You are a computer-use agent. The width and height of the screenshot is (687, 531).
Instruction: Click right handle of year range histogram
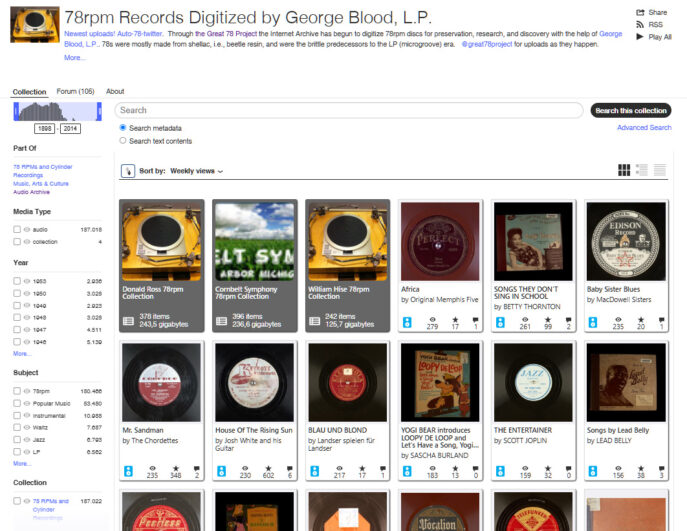[99, 111]
